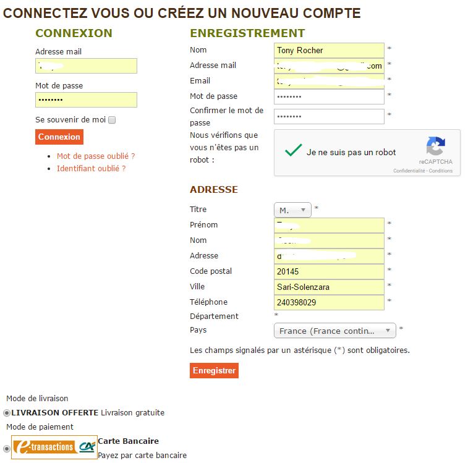Open the Titre dropdown
Screen dimensions: 476x463
(x=292, y=210)
